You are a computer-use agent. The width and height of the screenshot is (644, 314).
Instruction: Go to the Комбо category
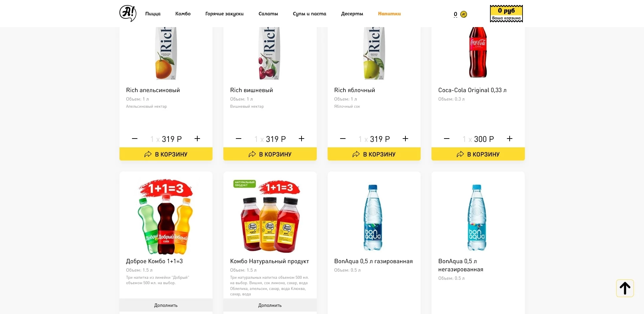[x=183, y=14]
